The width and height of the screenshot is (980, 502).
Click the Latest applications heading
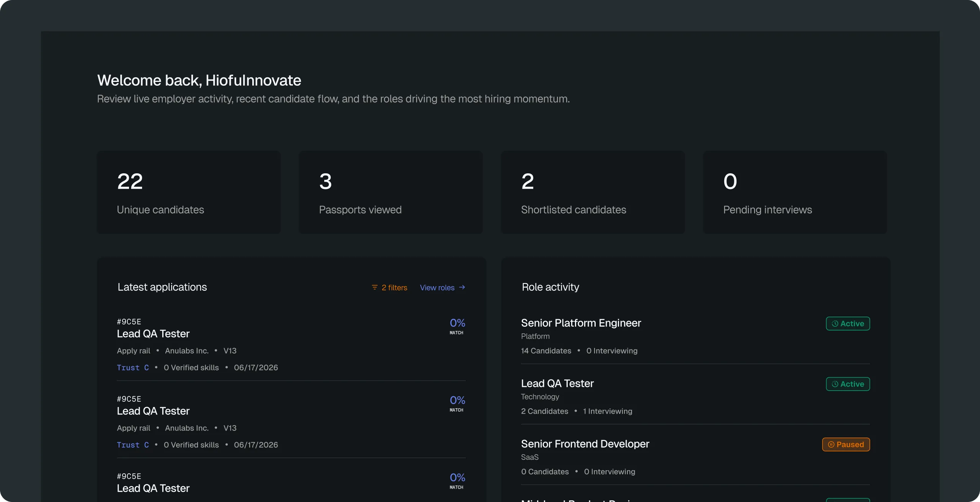click(162, 287)
